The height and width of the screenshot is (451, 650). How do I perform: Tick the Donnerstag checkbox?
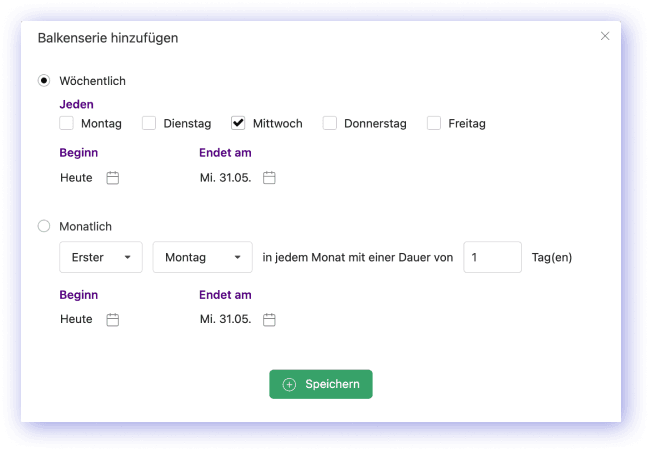pyautogui.click(x=329, y=123)
